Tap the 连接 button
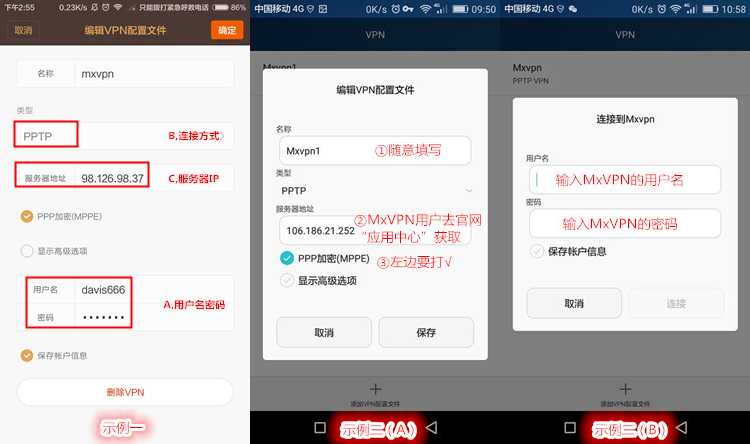 [676, 303]
